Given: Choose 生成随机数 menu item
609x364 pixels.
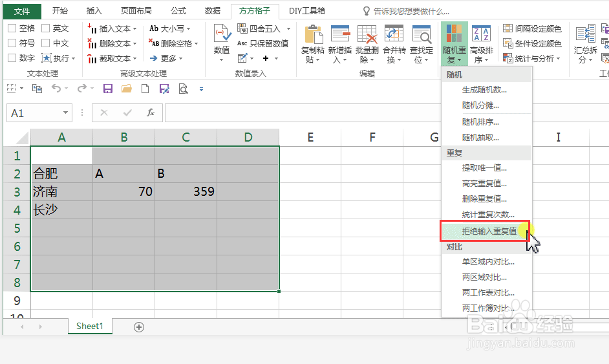Looking at the screenshot, I should [487, 90].
